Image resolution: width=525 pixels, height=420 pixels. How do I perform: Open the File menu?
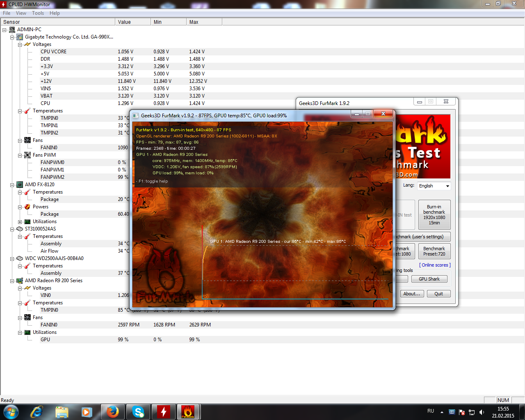click(7, 13)
